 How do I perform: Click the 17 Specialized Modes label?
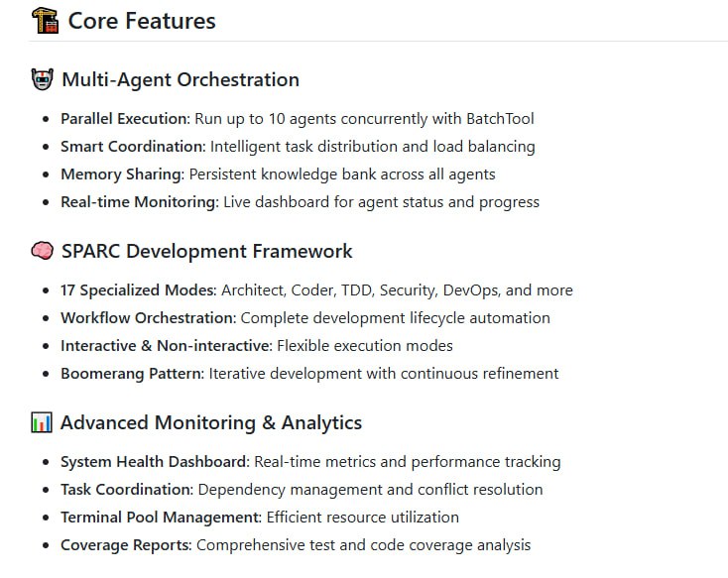(x=138, y=290)
